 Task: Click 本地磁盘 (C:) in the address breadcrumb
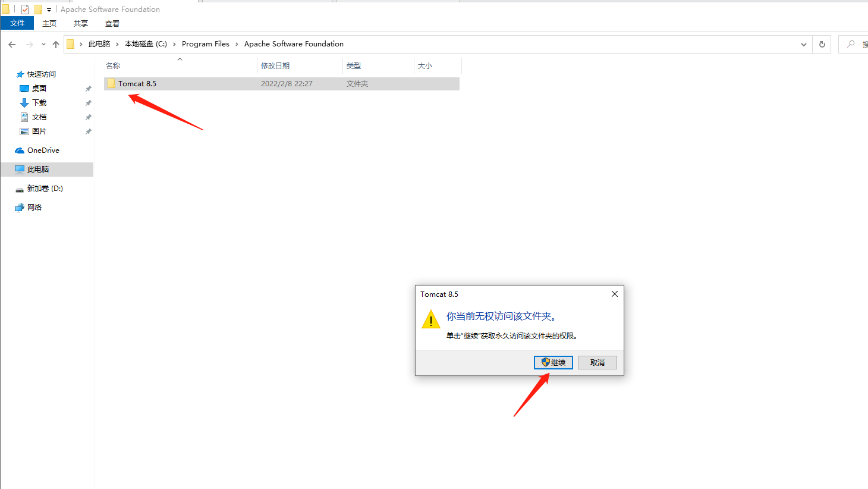[146, 44]
